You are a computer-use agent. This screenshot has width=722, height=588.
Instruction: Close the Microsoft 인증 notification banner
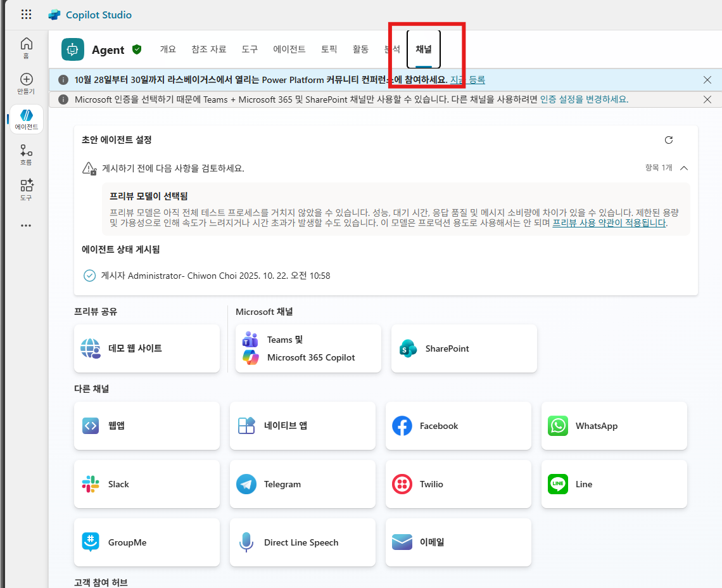click(707, 99)
